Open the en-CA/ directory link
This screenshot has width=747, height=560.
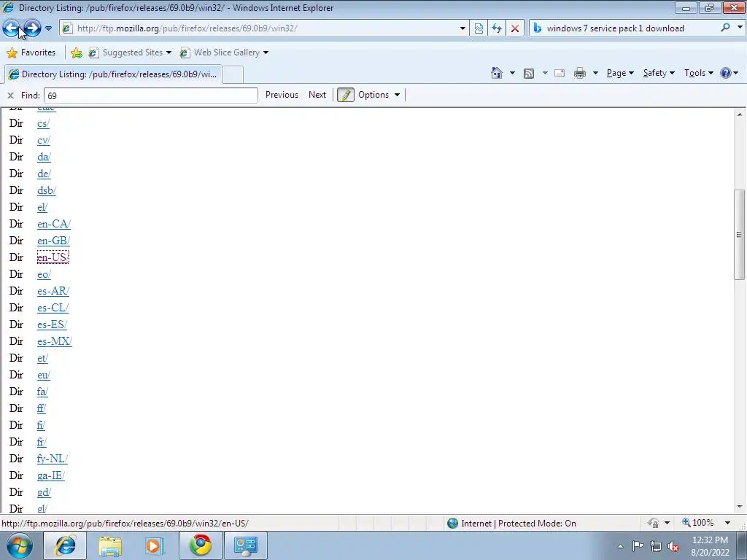[54, 225]
